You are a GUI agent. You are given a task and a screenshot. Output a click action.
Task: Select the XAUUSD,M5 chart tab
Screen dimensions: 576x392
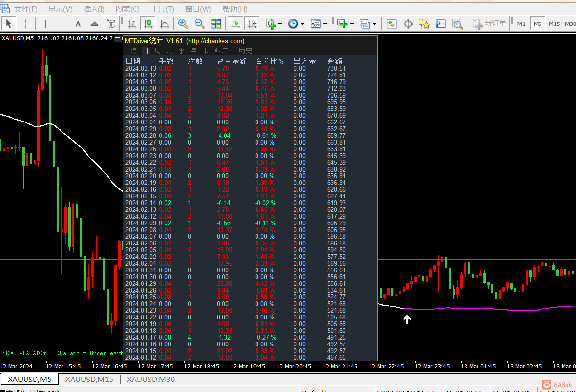29,379
